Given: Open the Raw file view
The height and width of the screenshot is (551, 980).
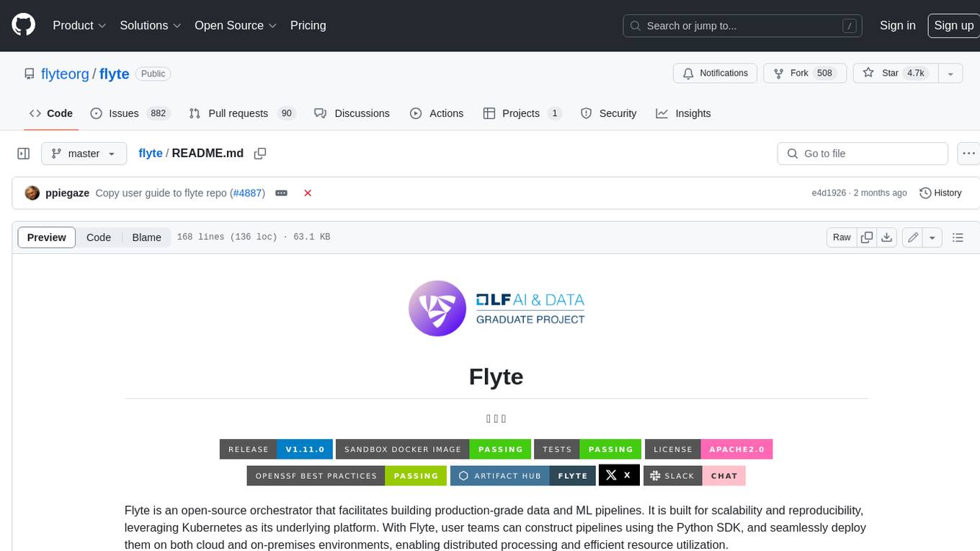Looking at the screenshot, I should (x=842, y=237).
